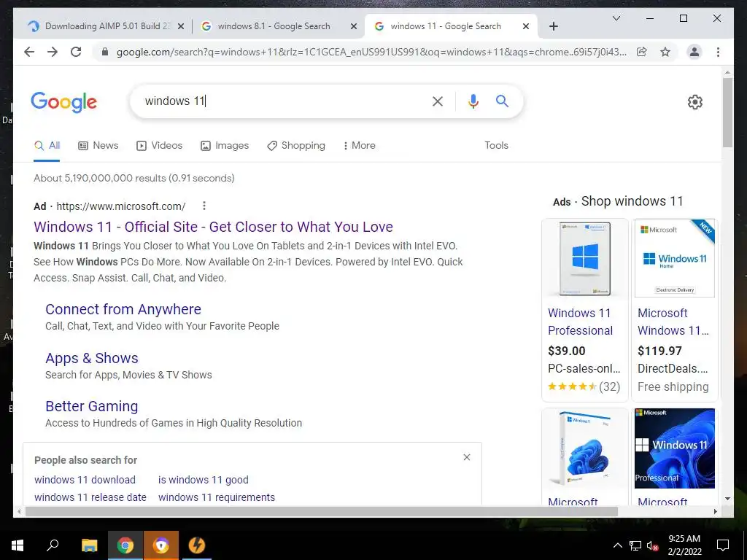The image size is (747, 560).
Task: Click blue bloom Windows 11 Professional thumbnail
Action: pyautogui.click(x=675, y=448)
